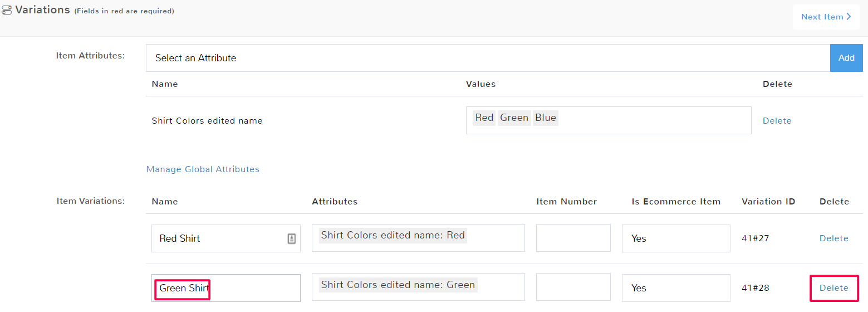Click the Variations section header icon
Viewport: 868px width, 312px height.
coord(7,10)
